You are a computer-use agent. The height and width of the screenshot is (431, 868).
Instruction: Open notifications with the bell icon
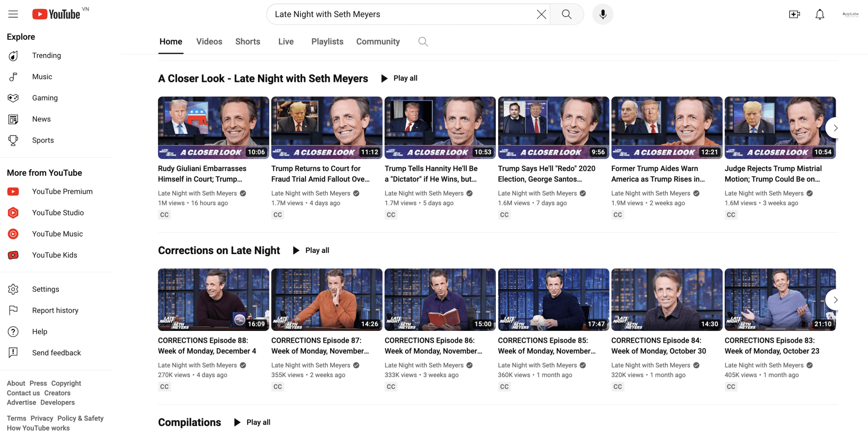(x=820, y=14)
